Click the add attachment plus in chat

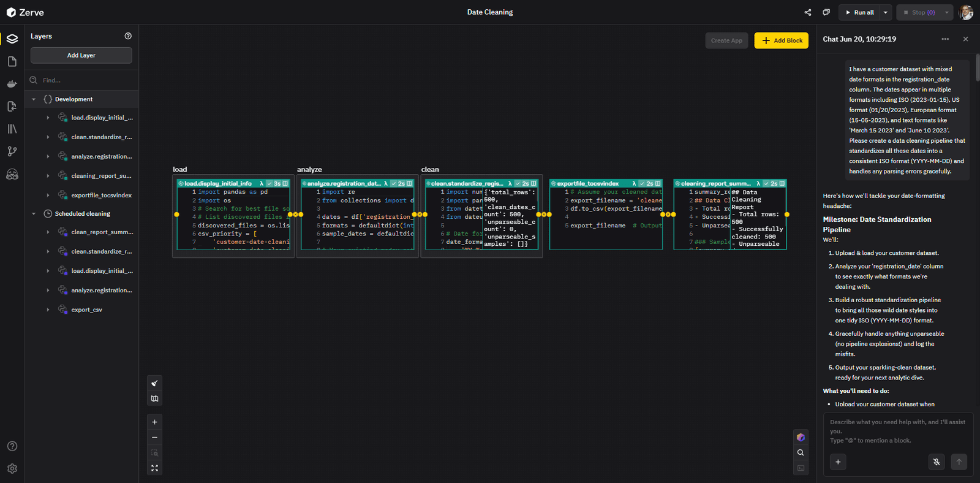click(838, 462)
